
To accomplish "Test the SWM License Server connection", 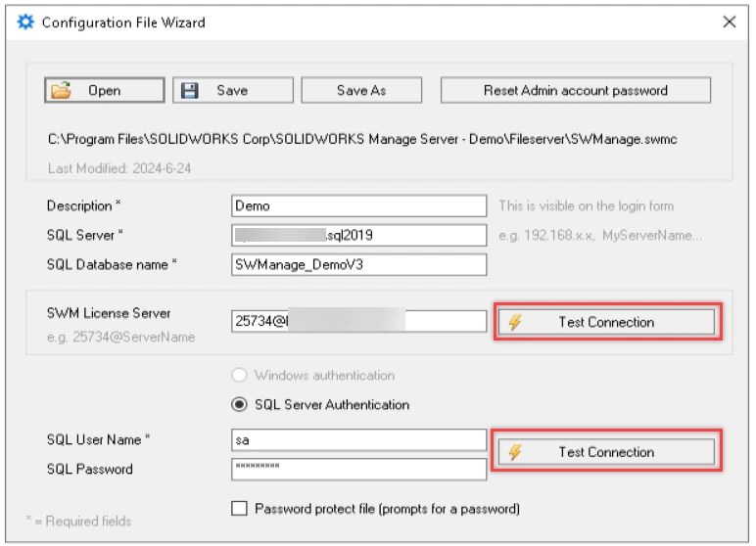I will click(x=606, y=322).
